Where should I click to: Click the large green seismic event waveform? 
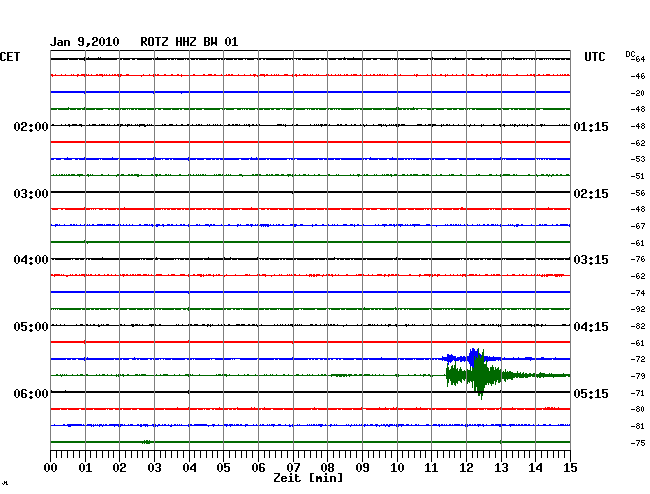tap(480, 375)
